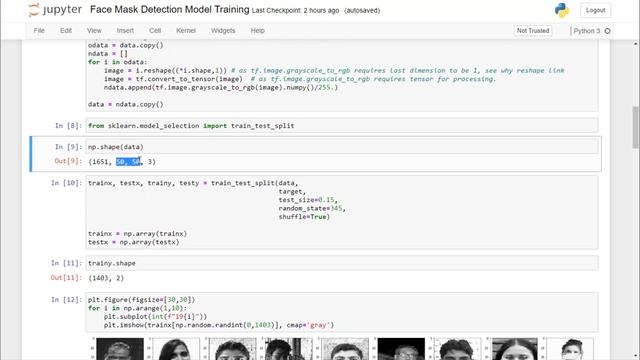Click into the In [8] sklearn import cell
This screenshot has width=640, height=360.
(x=342, y=126)
